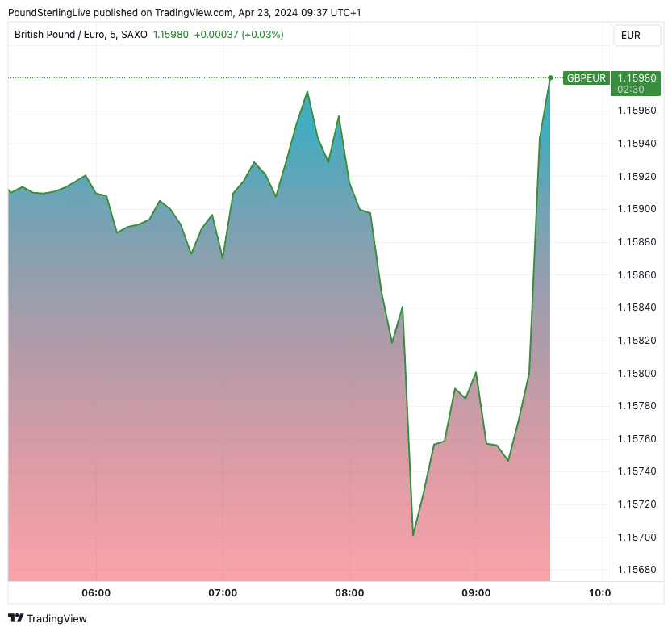Click the +0.00037 (+0.03%) change value
The width and height of the screenshot is (672, 632).
coord(239,35)
